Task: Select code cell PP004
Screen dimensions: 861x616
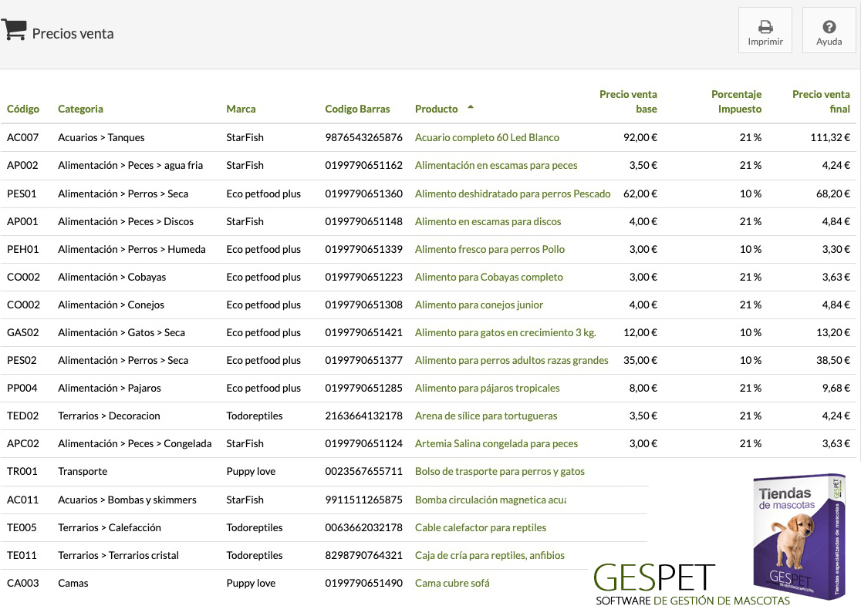Action: [22, 388]
